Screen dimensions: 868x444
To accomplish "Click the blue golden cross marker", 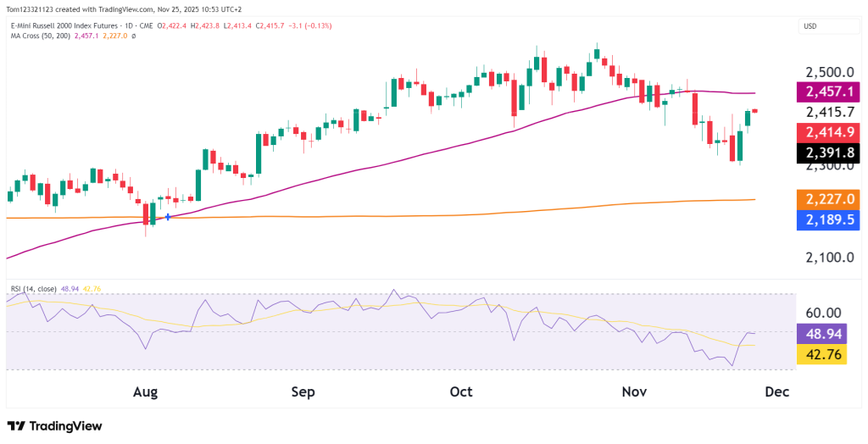I will [x=168, y=217].
